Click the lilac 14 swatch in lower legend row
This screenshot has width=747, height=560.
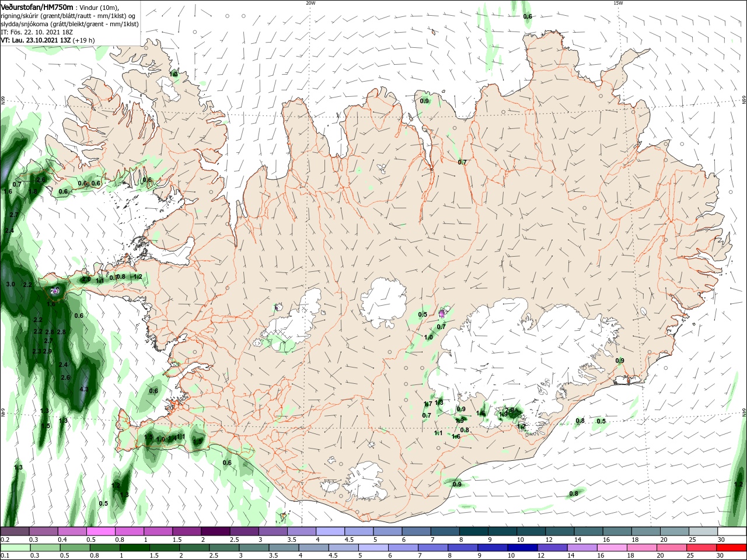582,548
